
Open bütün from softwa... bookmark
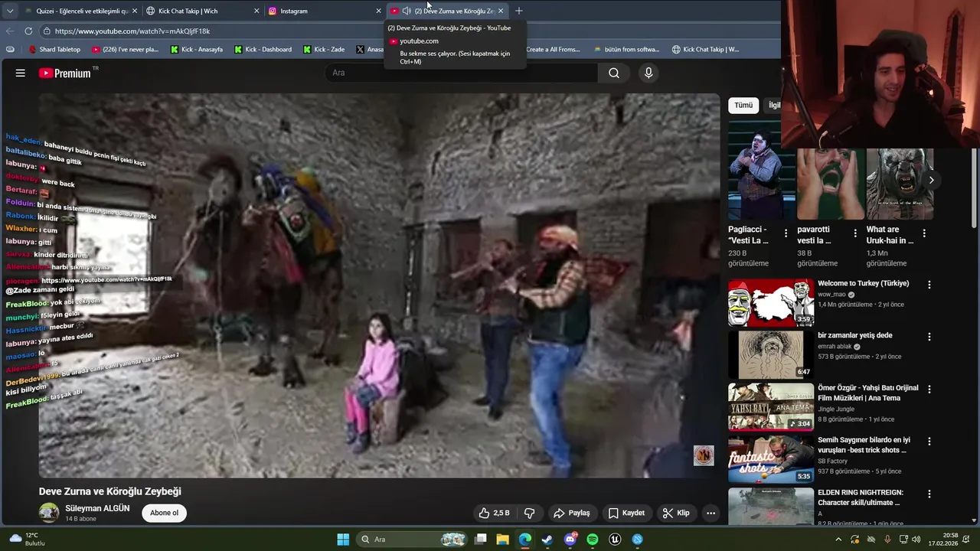[626, 49]
